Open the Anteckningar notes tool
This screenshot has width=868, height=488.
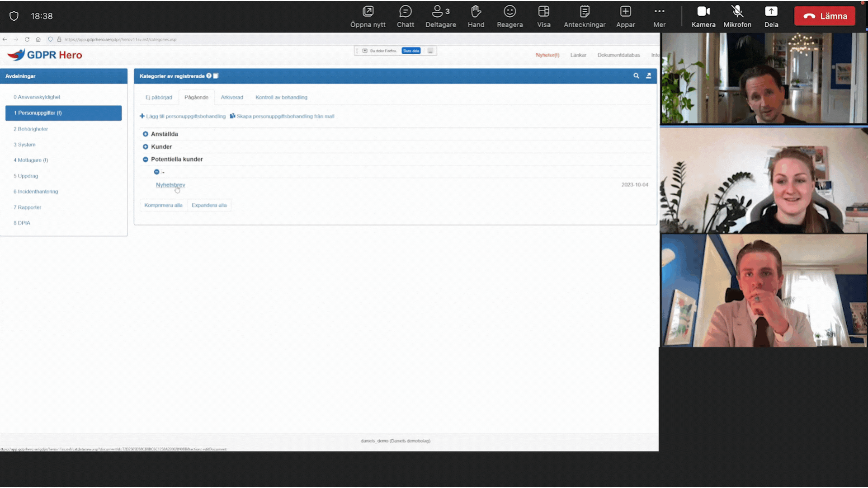[584, 16]
